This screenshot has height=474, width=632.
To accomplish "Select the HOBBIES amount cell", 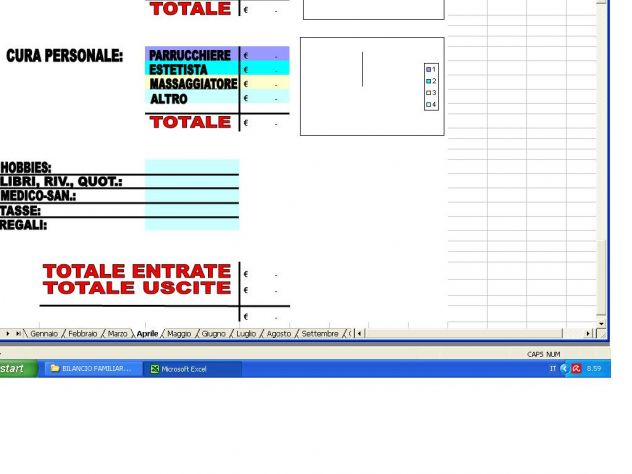I will tap(192, 167).
